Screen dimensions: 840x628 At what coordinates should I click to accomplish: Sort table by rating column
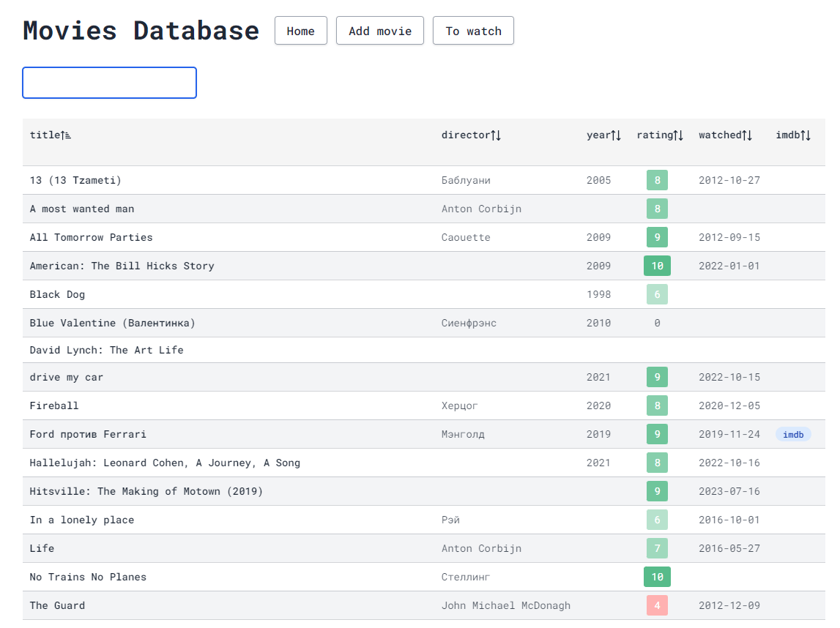660,135
